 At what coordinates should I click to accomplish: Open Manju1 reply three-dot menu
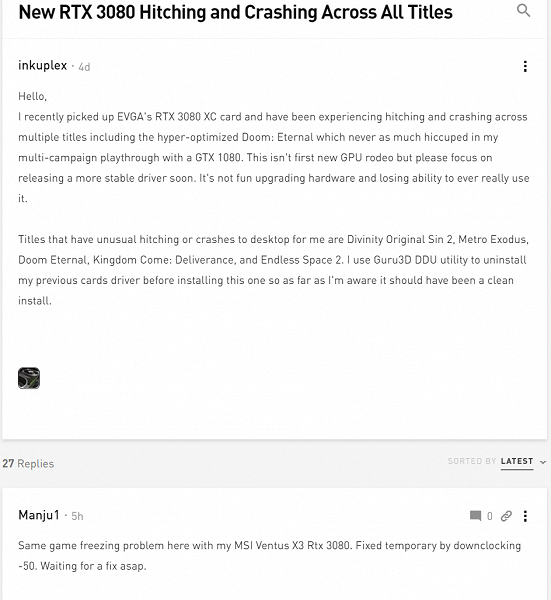(525, 516)
